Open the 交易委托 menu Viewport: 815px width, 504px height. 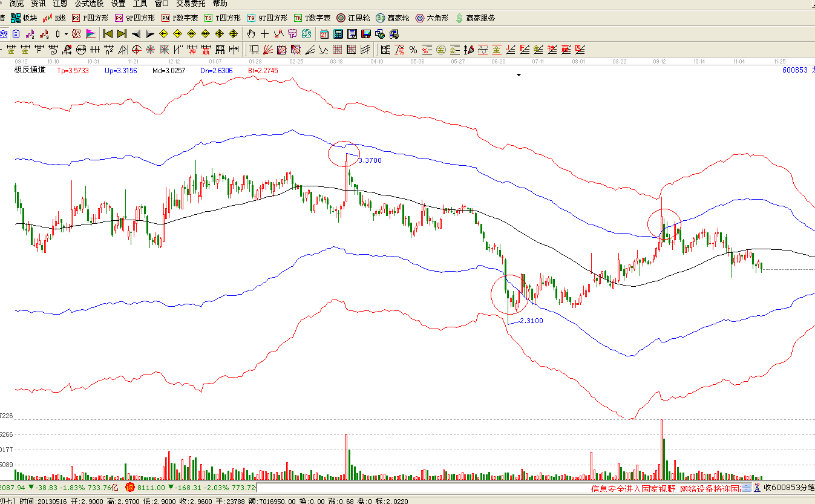(x=191, y=4)
